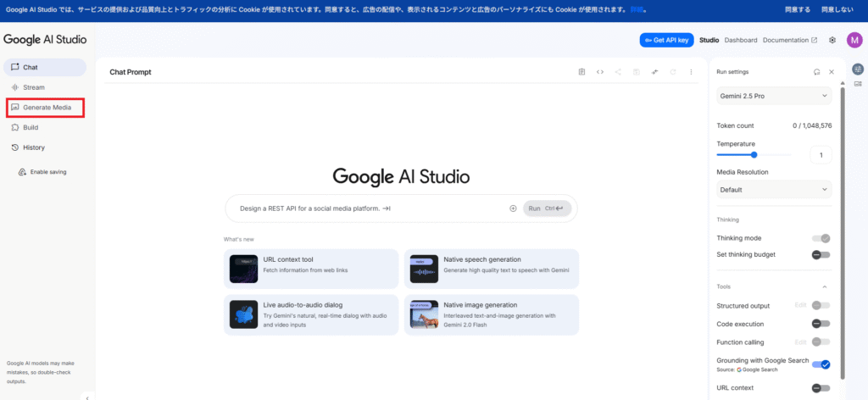
Task: Open the Gemini 2.5 Pro model dropdown
Action: 774,96
